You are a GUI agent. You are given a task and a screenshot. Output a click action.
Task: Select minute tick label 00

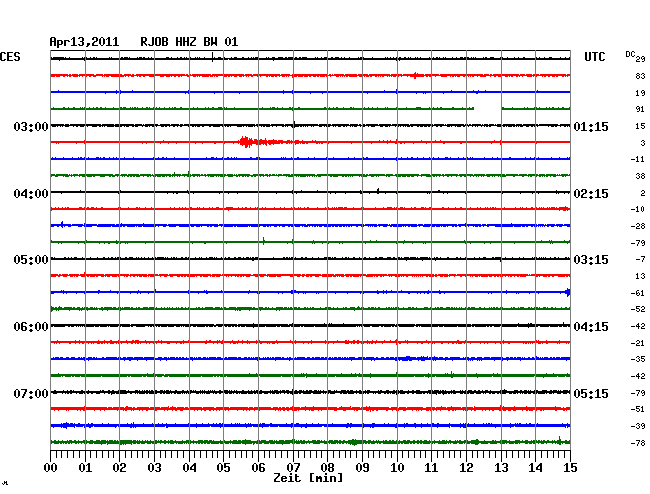tap(51, 467)
